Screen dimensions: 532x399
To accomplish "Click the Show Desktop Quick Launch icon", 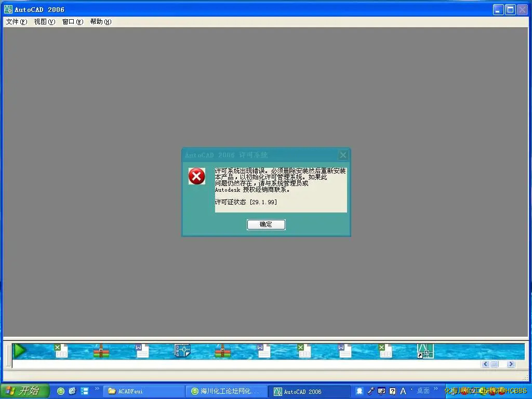I will tap(85, 391).
